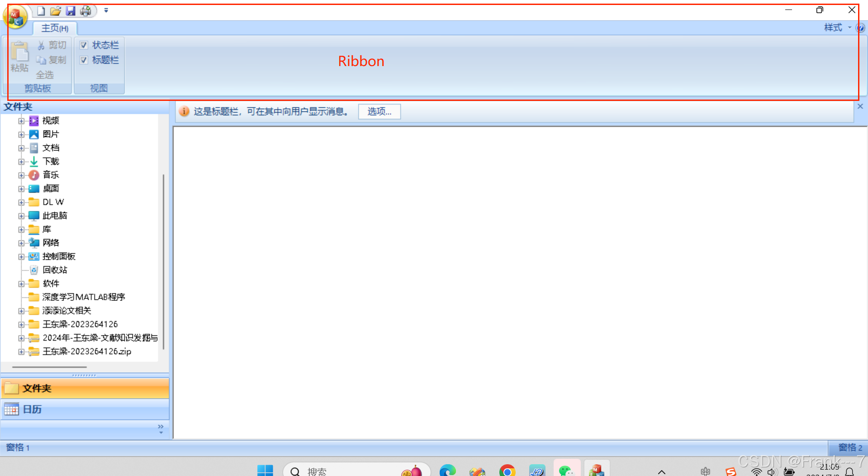The height and width of the screenshot is (476, 868).
Task: Click the Print icon in quick access toolbar
Action: click(85, 11)
